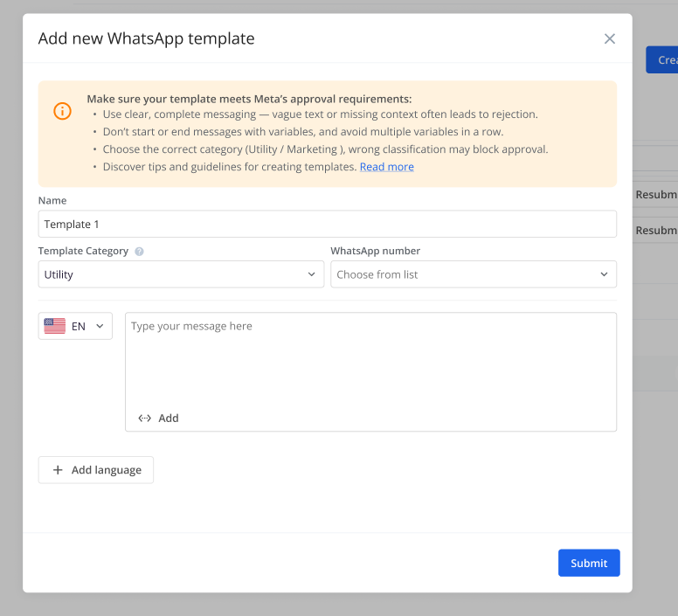The height and width of the screenshot is (616, 678).
Task: Focus the Type your message here text area
Action: [x=370, y=358]
